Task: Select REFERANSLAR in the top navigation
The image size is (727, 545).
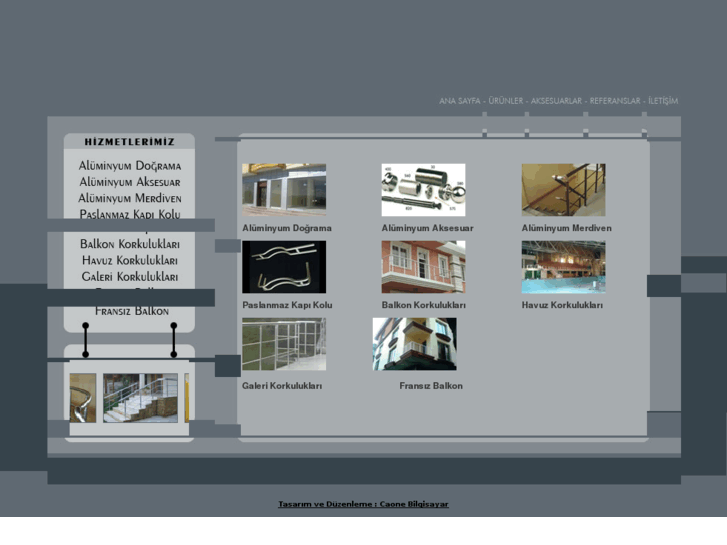Action: 615,101
